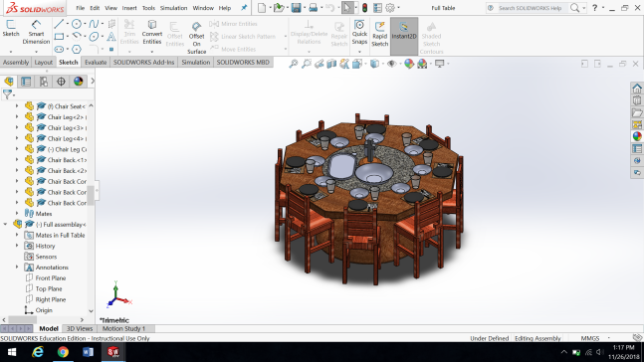Select the Sketch tool

coord(11,28)
